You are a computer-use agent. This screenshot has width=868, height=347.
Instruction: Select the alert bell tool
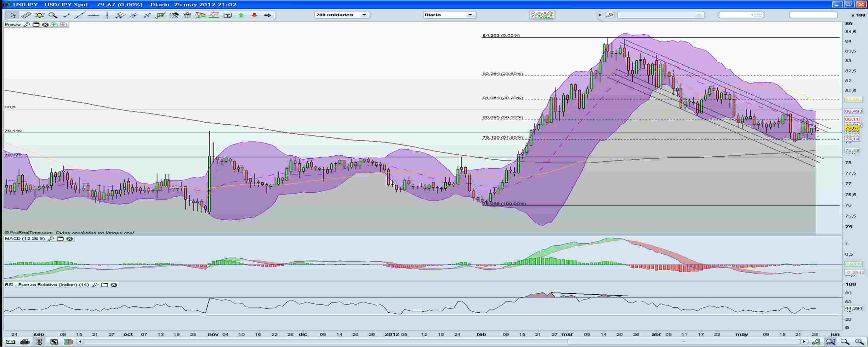(x=39, y=15)
